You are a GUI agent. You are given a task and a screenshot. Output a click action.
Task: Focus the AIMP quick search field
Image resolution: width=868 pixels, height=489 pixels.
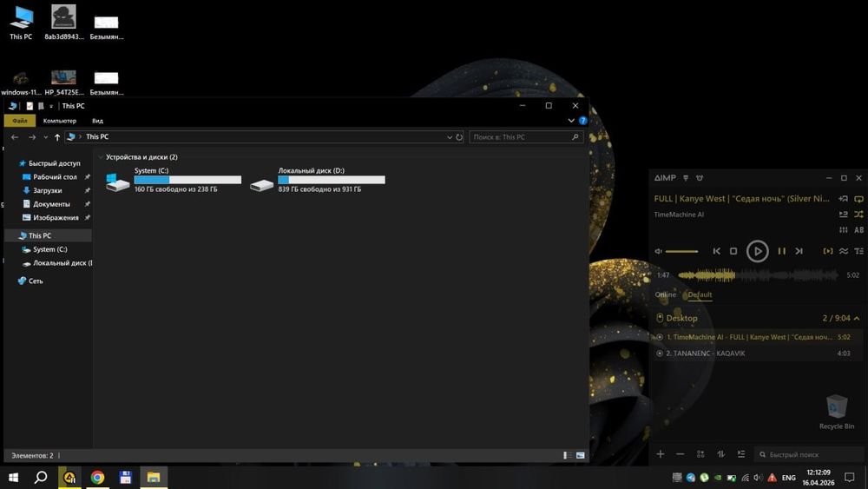click(x=809, y=454)
